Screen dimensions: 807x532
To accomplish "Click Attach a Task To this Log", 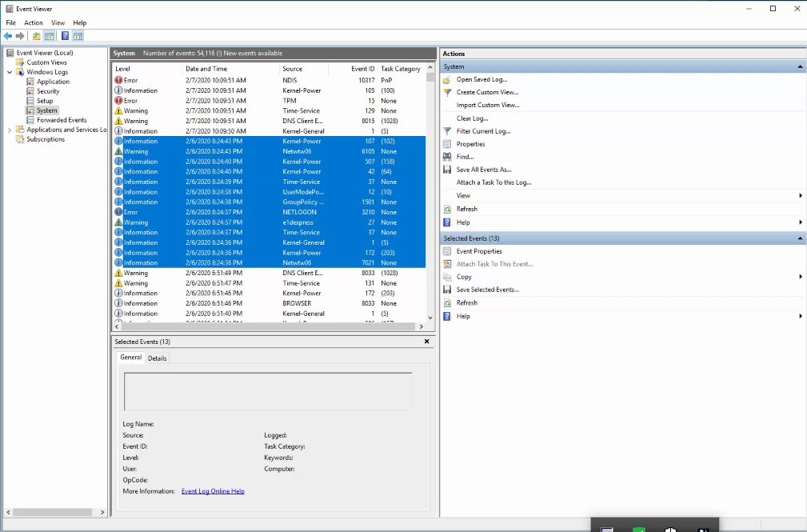I will [494, 183].
